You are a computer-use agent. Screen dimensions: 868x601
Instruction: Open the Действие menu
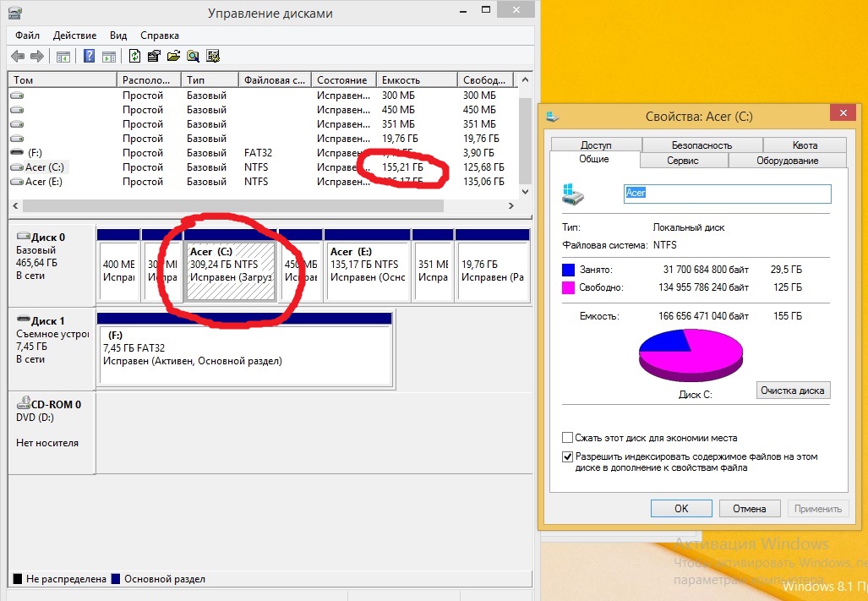point(74,36)
